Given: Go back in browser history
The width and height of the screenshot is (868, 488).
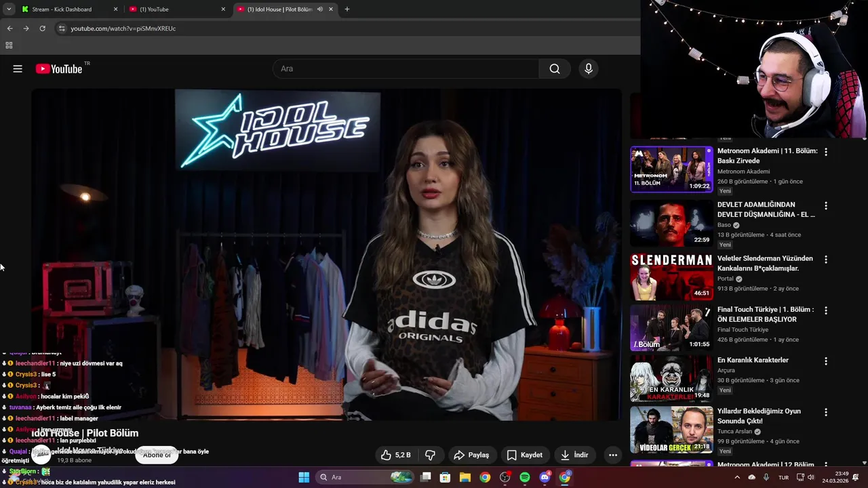Looking at the screenshot, I should click(x=9, y=28).
